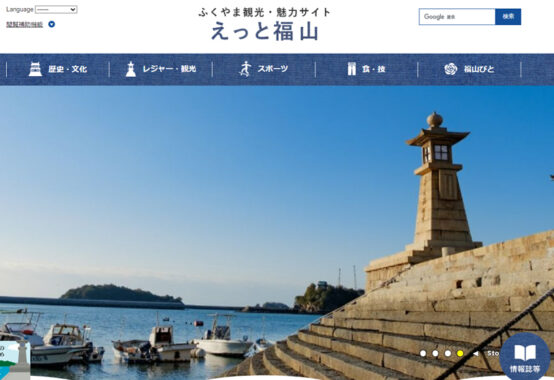This screenshot has height=380, width=554.
Task: Click the lighthouse illustration thumbnail at bottom-left
Action: (15, 360)
